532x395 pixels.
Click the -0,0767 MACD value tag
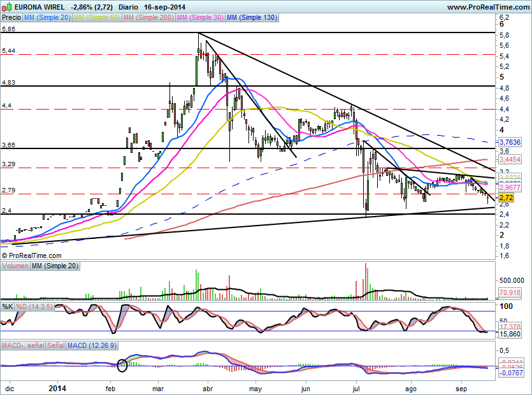click(510, 373)
